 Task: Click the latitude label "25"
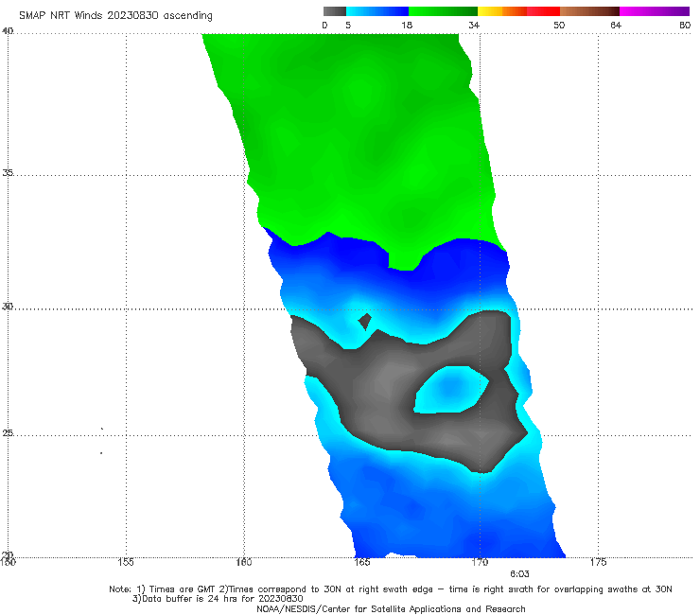pos(8,432)
